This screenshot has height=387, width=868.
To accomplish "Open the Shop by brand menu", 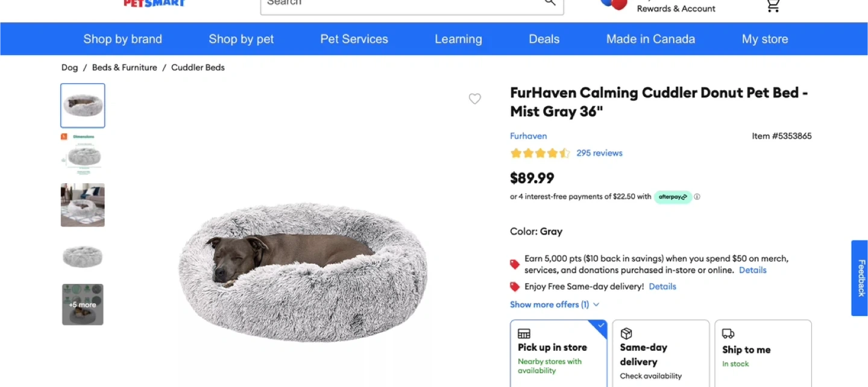I will (122, 39).
